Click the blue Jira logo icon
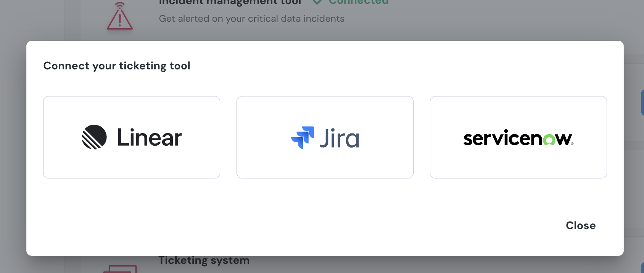Image resolution: width=644 pixels, height=273 pixels. (303, 137)
